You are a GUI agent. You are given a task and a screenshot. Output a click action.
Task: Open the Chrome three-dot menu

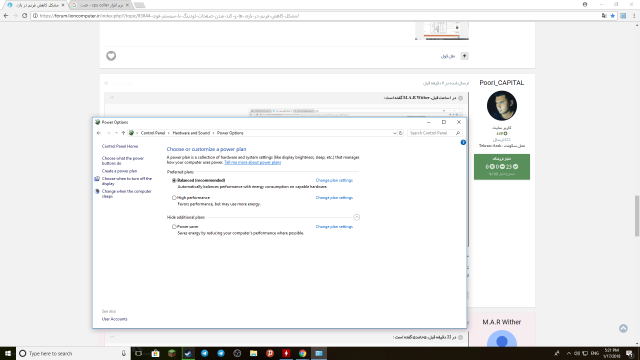[x=634, y=16]
